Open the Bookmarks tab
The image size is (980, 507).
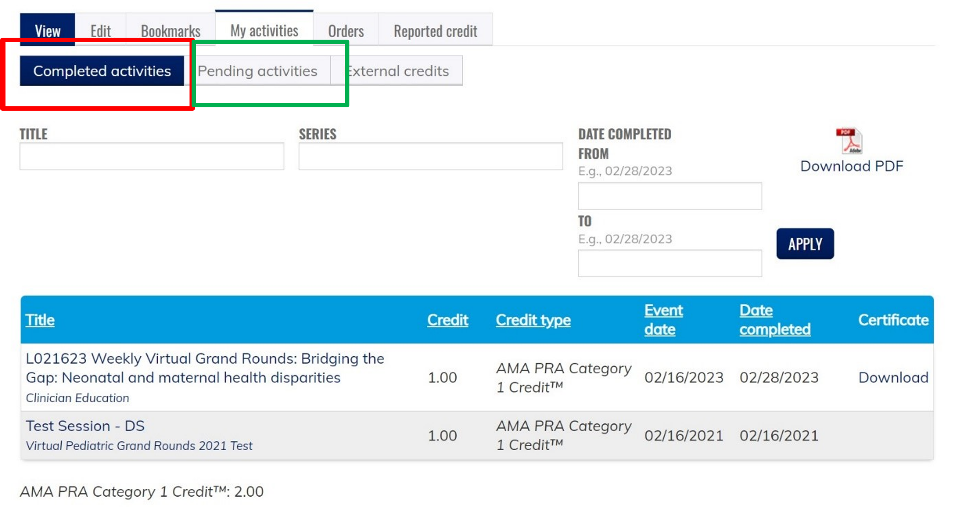click(x=171, y=31)
